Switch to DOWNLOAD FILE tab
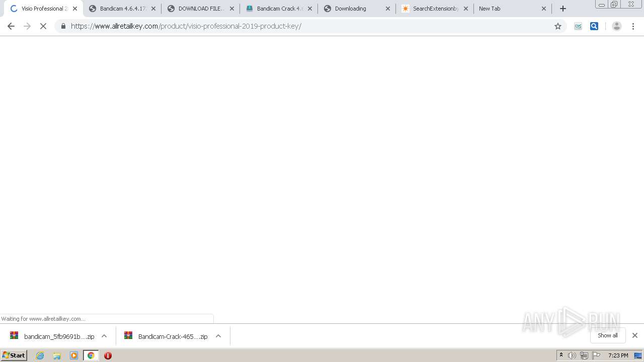Image resolution: width=644 pixels, height=362 pixels. pyautogui.click(x=201, y=9)
